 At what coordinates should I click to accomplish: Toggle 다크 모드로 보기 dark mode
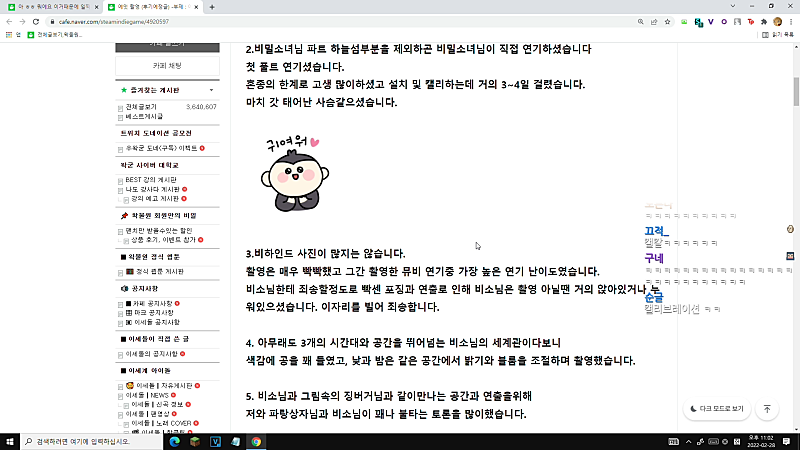tap(717, 409)
